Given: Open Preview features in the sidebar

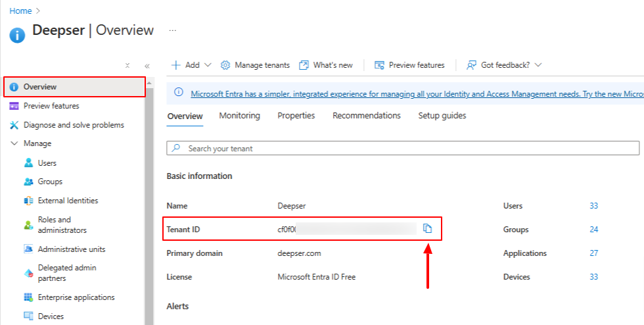Looking at the screenshot, I should click(x=51, y=106).
